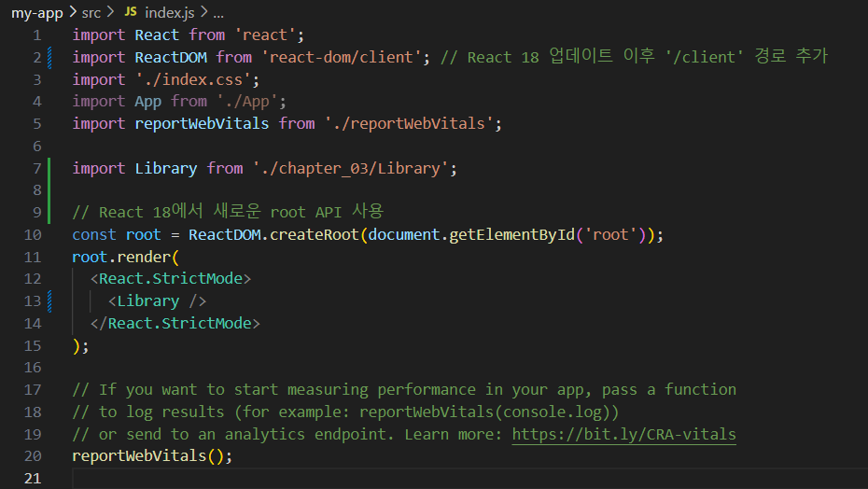Viewport: 868px width, 489px height.
Task: Click the JS file icon in breadcrumb
Action: tap(131, 11)
